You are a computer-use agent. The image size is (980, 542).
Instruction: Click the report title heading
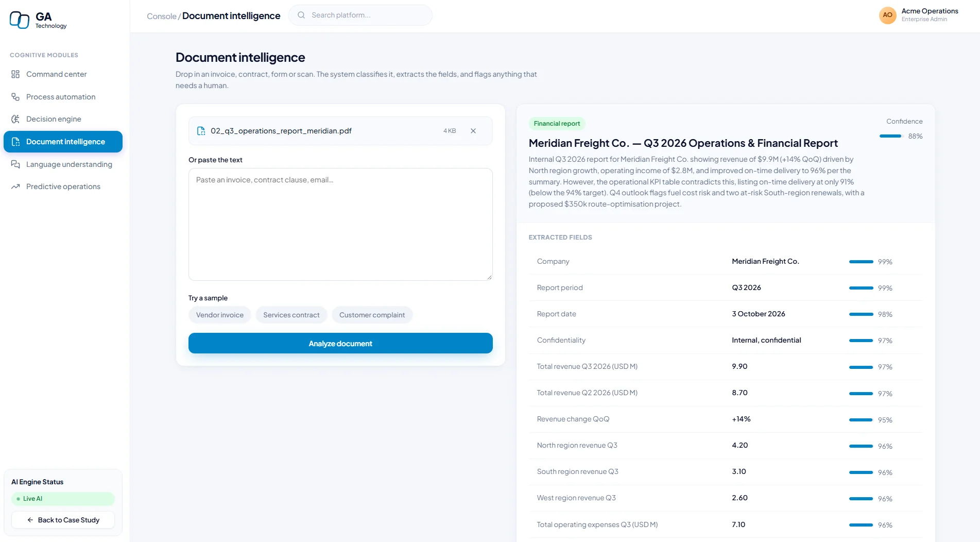coord(683,143)
